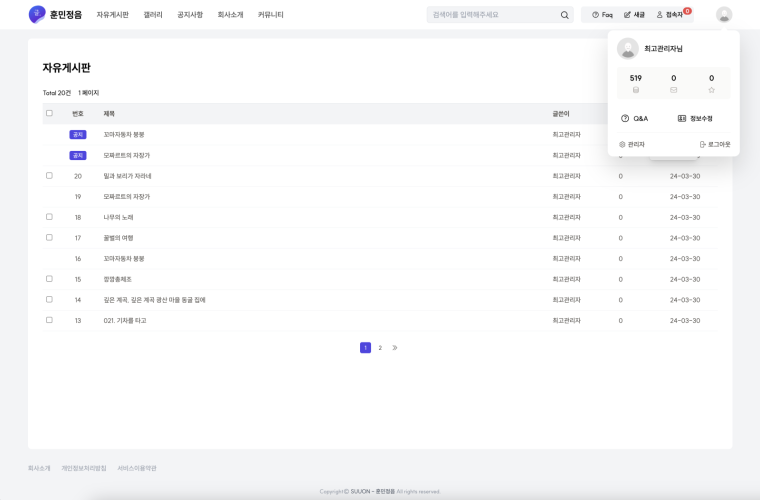Image resolution: width=760 pixels, height=500 pixels.
Task: Open the messages envelope icon in profile panel
Action: pos(673,90)
